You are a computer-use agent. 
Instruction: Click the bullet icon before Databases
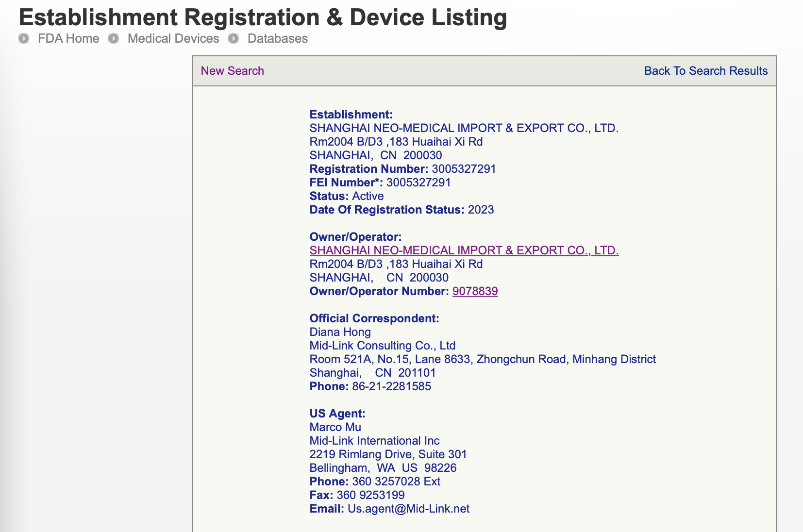pos(234,38)
